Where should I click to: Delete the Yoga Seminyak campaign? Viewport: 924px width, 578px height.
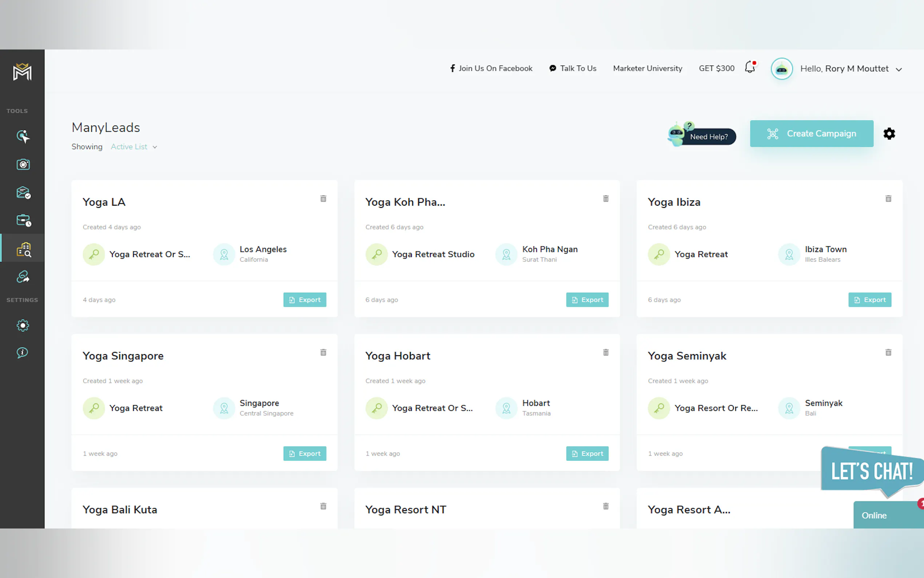pos(888,352)
